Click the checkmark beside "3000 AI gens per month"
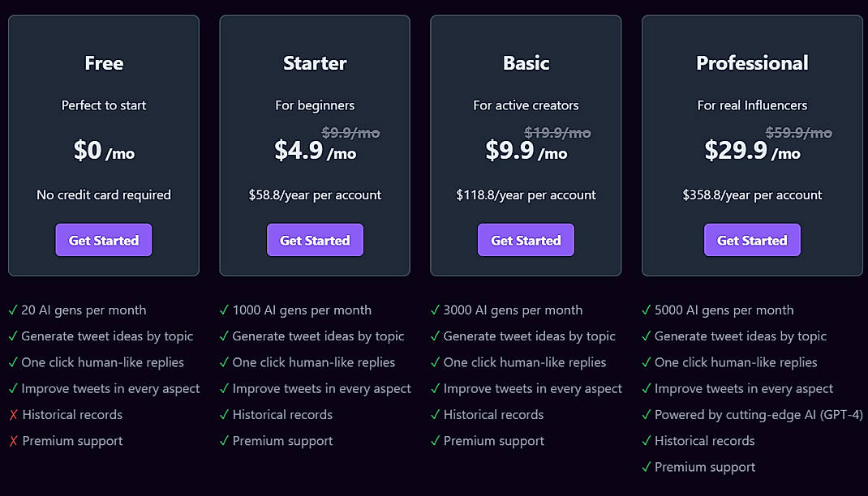The image size is (868, 496). pos(436,310)
